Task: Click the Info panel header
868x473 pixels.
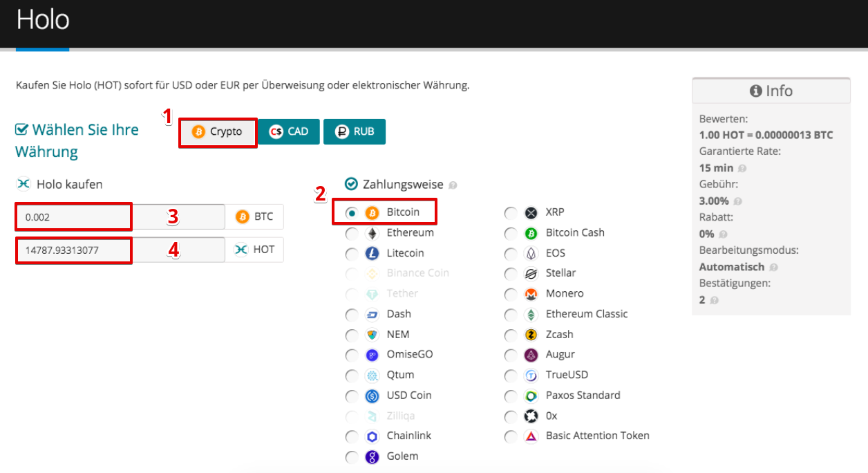Action: point(771,91)
